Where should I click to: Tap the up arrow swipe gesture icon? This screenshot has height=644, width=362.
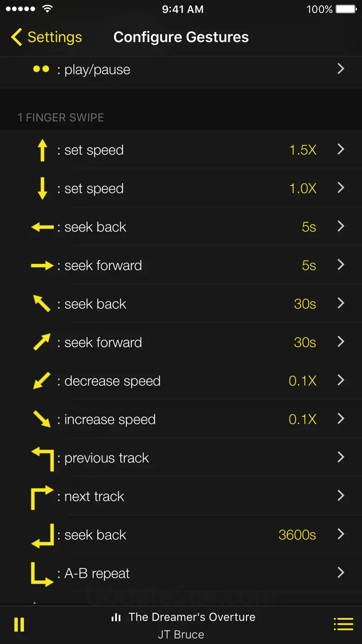click(x=42, y=150)
